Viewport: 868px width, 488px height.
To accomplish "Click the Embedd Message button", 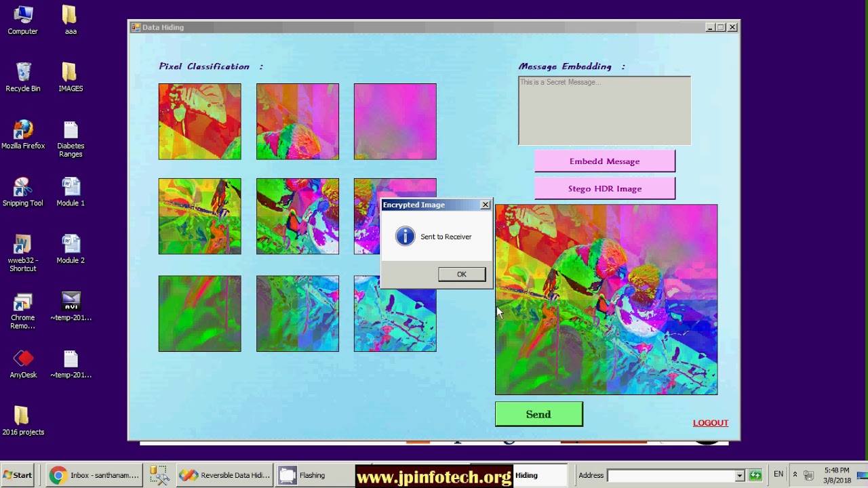I will coord(604,161).
